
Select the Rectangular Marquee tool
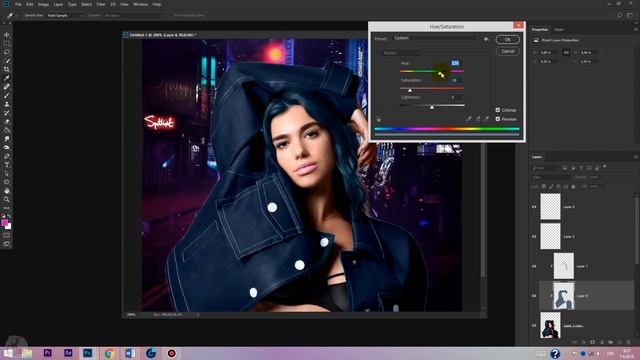click(x=7, y=43)
